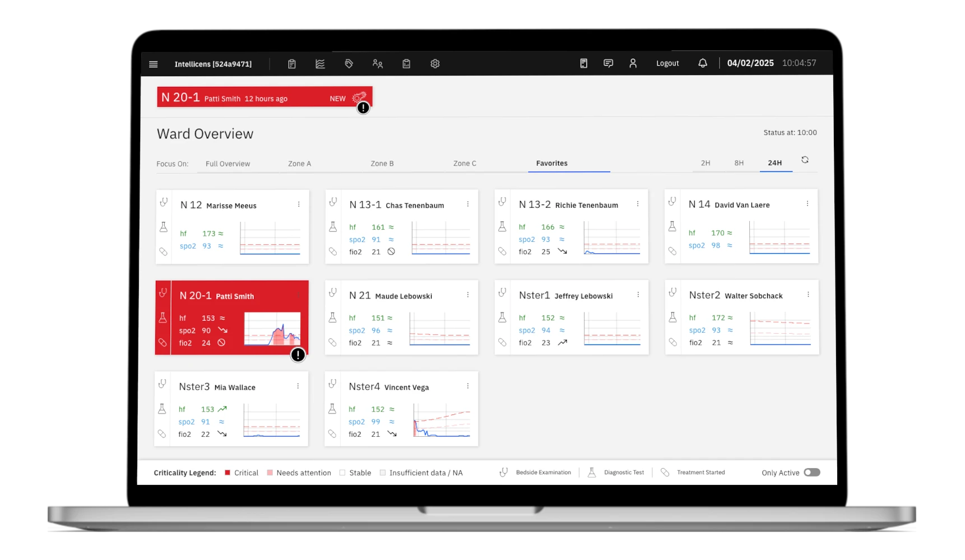Open options menu for Vincent Vega card
Image resolution: width=965 pixels, height=560 pixels.
point(467,386)
